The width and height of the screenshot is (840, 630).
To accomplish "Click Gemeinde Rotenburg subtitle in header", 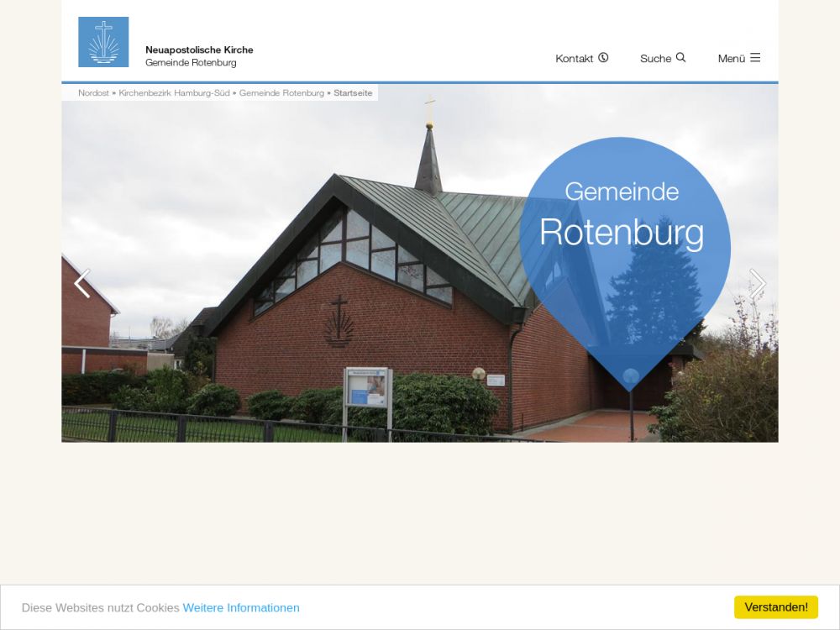I will [191, 63].
